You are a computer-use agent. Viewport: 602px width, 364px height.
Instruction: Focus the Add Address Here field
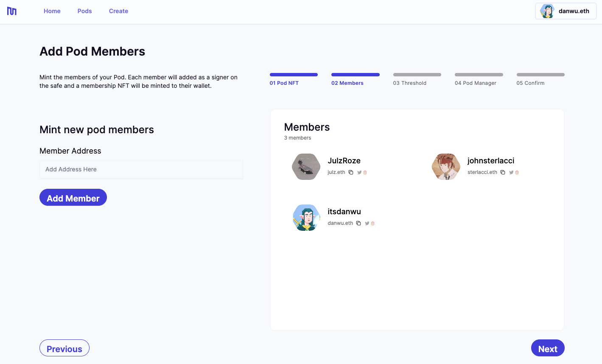(x=141, y=169)
